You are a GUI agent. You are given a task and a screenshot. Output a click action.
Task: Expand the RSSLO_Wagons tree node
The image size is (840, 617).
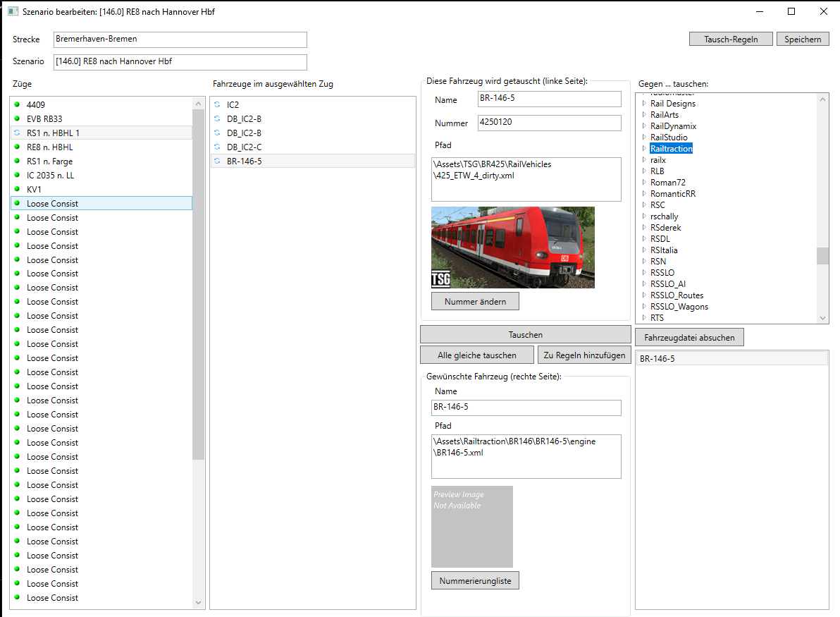coord(643,307)
